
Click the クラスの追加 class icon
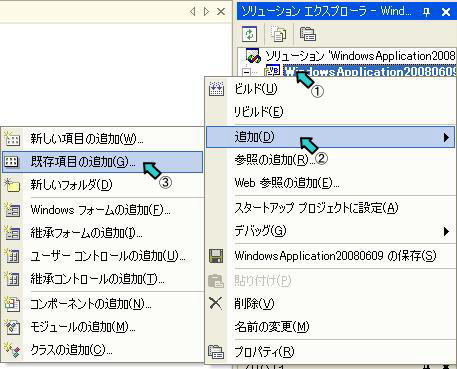12,350
